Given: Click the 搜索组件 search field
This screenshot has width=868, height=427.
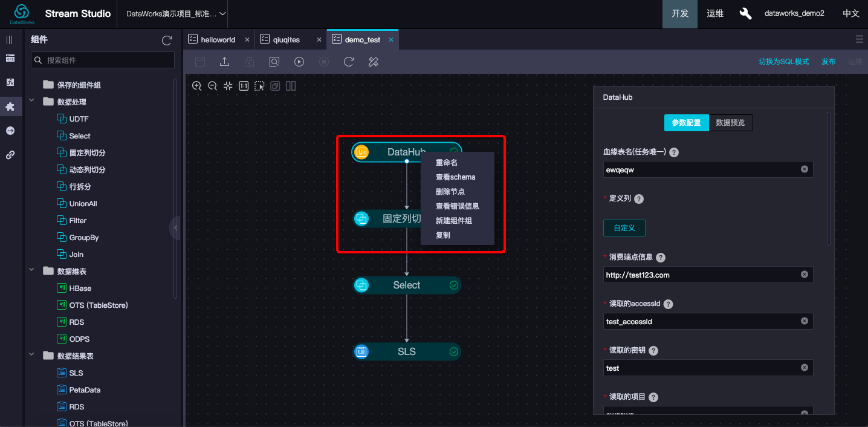Looking at the screenshot, I should click(103, 60).
